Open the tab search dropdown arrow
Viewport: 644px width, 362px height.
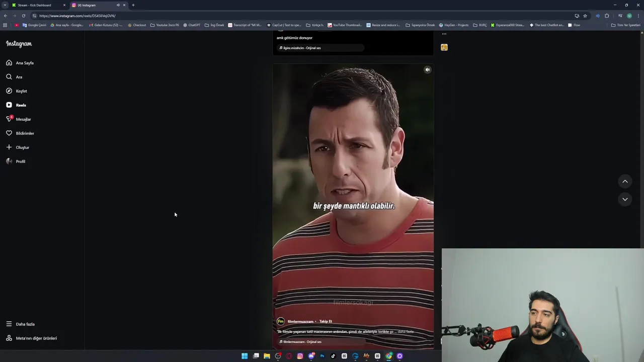(x=5, y=5)
